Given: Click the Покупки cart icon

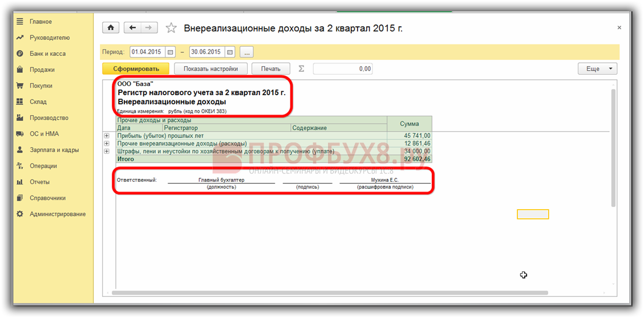Looking at the screenshot, I should click(x=19, y=85).
